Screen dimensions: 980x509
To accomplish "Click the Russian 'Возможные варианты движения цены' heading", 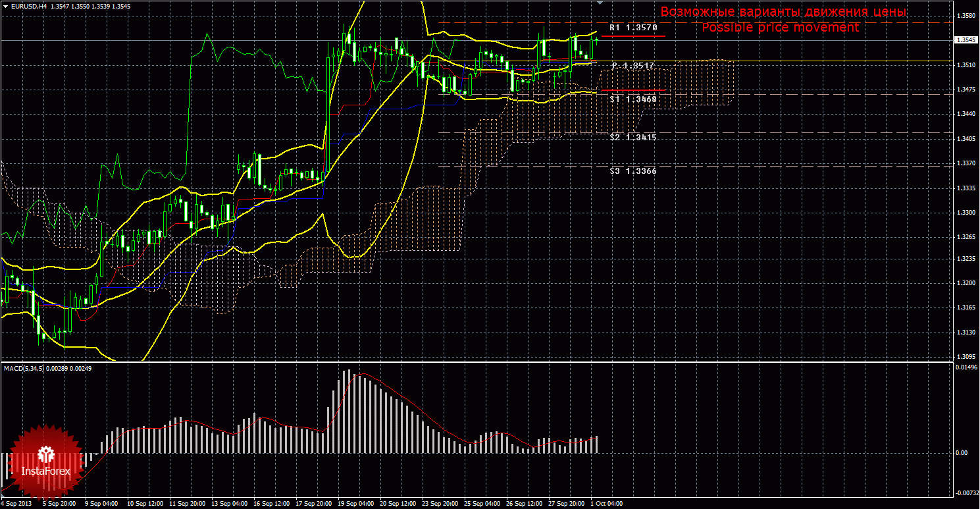I will [783, 12].
